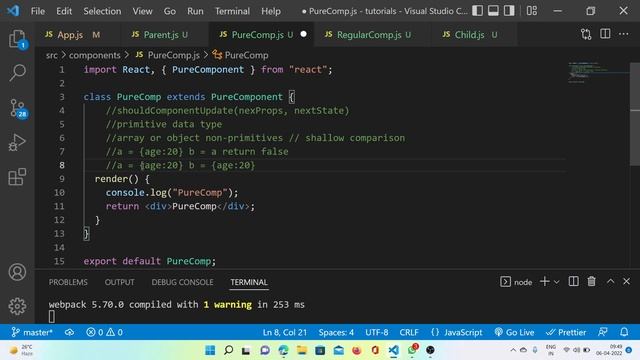The image size is (640, 360).
Task: Open Source Control view with 28 changes
Action: pos(18,108)
